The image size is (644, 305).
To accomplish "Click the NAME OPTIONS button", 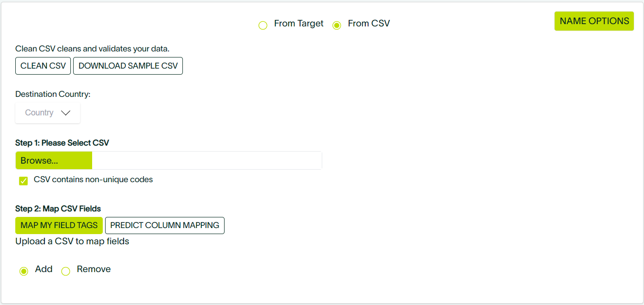I will 594,21.
